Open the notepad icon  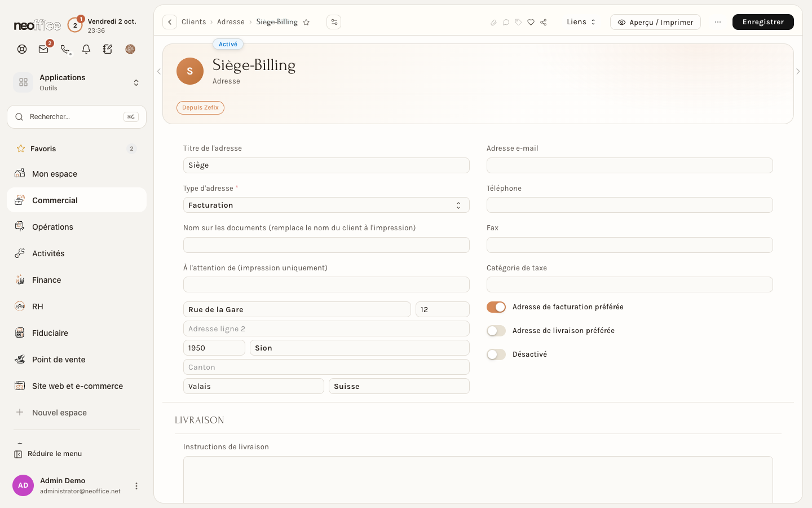pyautogui.click(x=108, y=49)
